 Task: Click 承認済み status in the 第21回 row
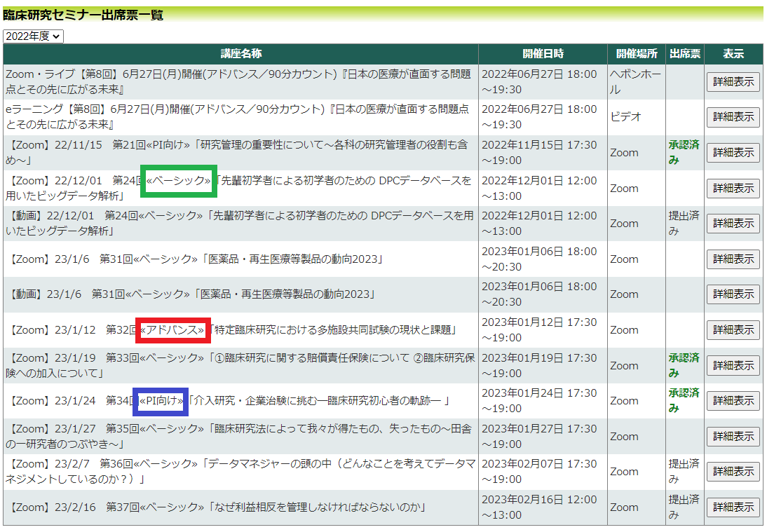point(684,152)
